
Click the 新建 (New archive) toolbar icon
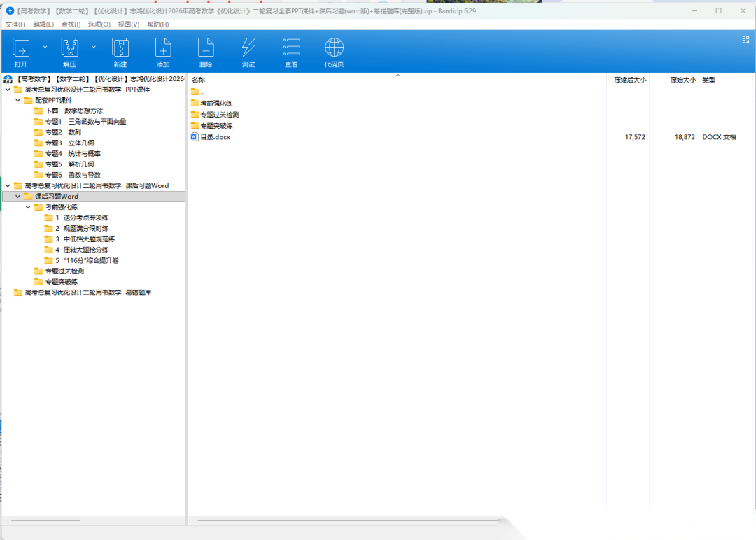[120, 48]
